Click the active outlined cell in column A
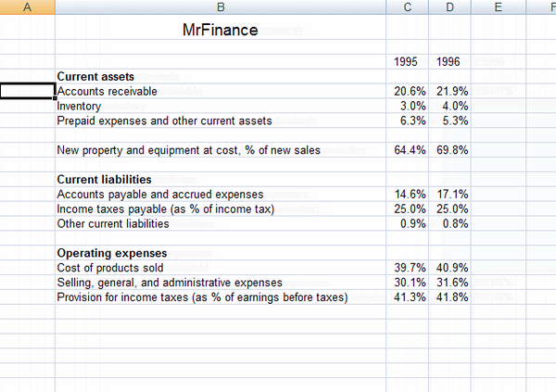The image size is (556, 392). (27, 91)
